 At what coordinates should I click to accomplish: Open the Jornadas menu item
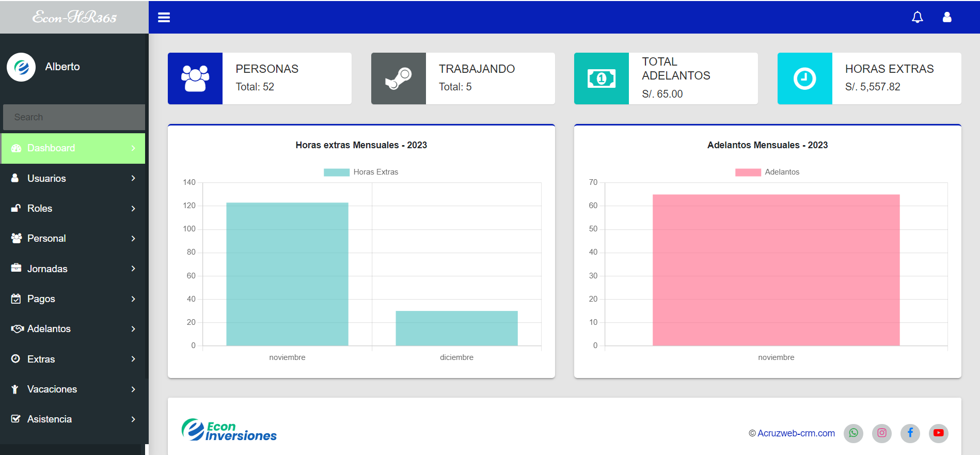[x=73, y=269]
